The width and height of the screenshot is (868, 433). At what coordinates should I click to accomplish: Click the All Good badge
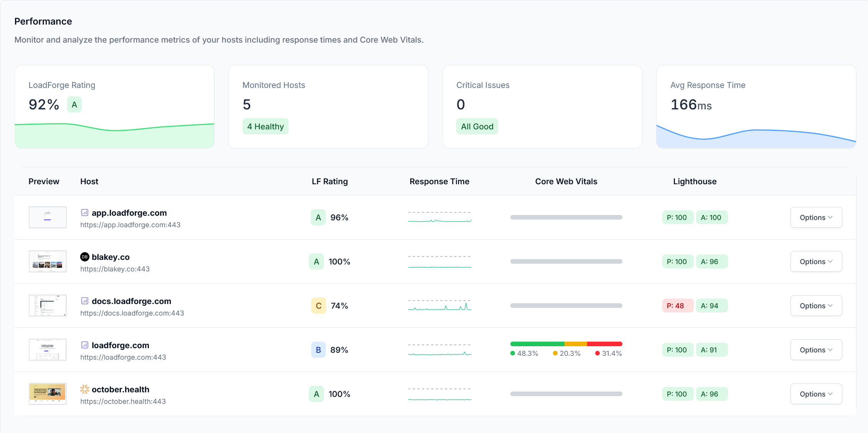pyautogui.click(x=477, y=126)
